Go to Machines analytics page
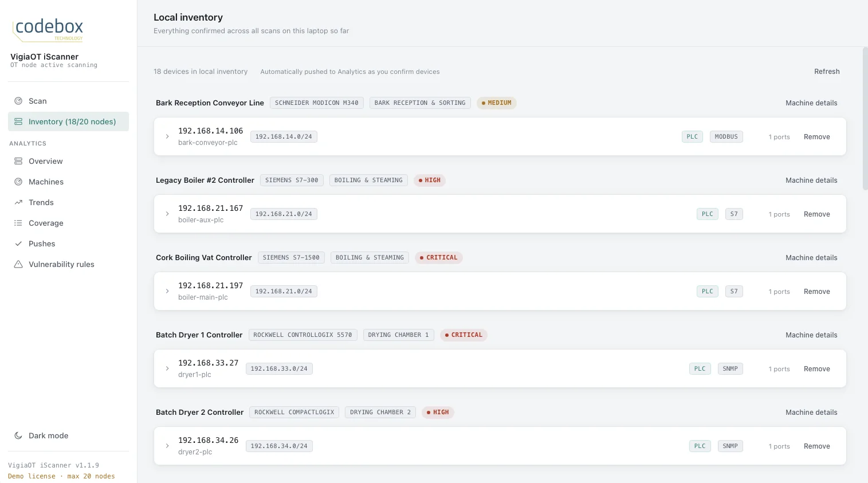This screenshot has width=868, height=483. click(x=68, y=182)
